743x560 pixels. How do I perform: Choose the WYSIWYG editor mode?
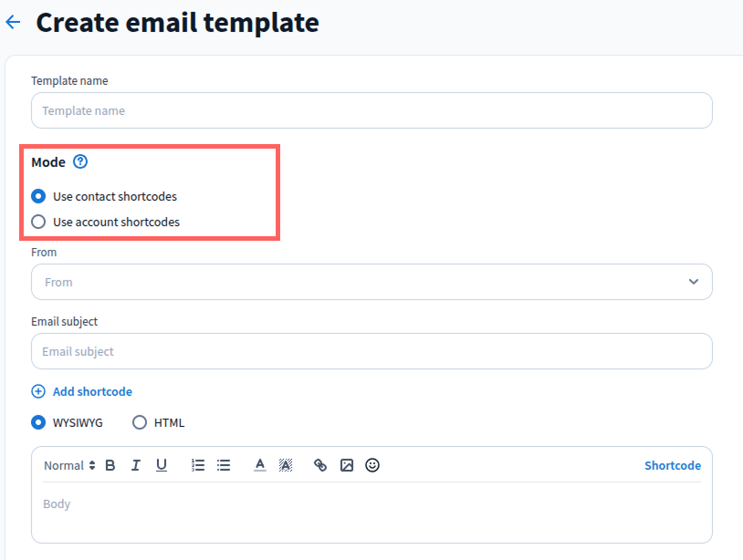pyautogui.click(x=38, y=422)
